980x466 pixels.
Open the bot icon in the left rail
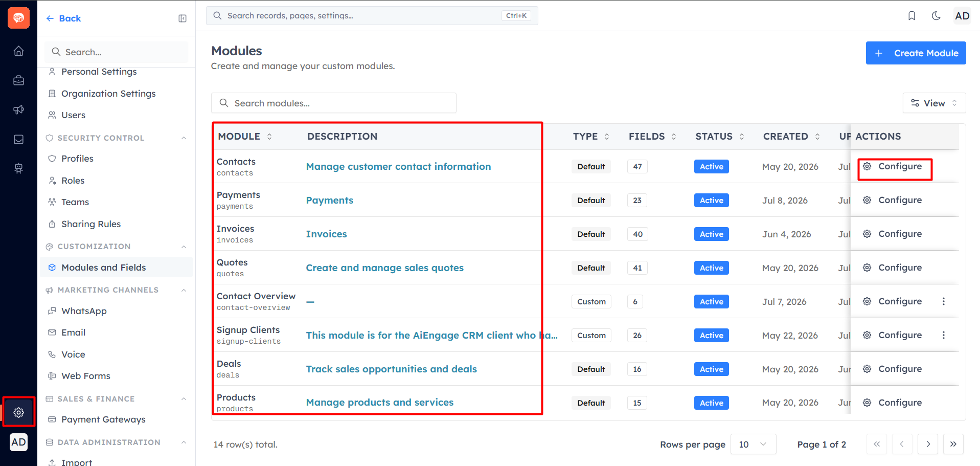tap(18, 169)
